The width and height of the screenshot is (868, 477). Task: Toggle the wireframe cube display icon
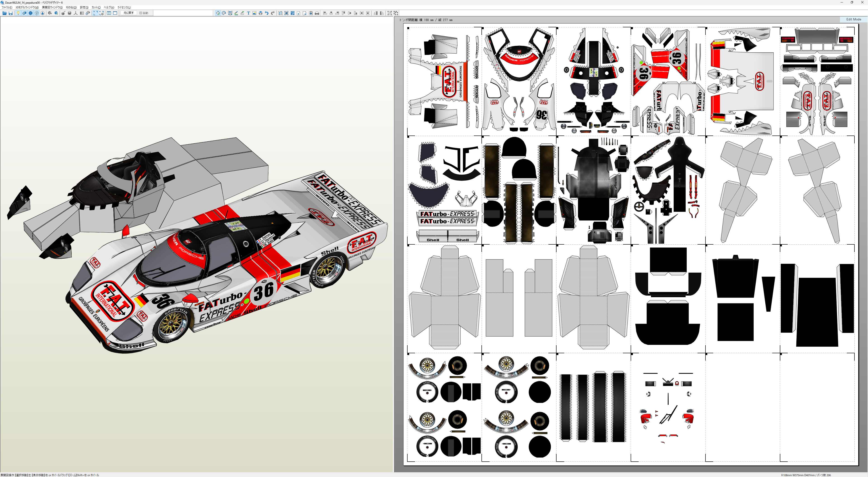click(36, 13)
